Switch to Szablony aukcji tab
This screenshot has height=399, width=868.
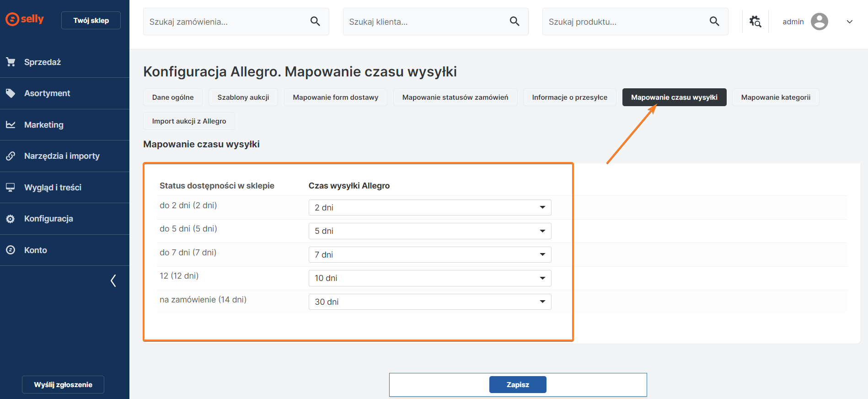[x=243, y=97]
